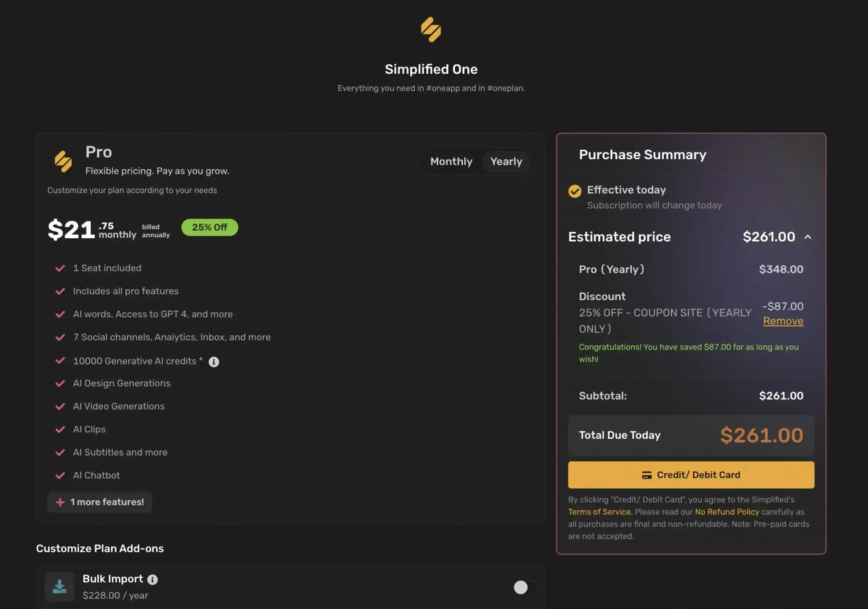Click the Bulk Import download icon
This screenshot has width=868, height=609.
click(x=59, y=587)
